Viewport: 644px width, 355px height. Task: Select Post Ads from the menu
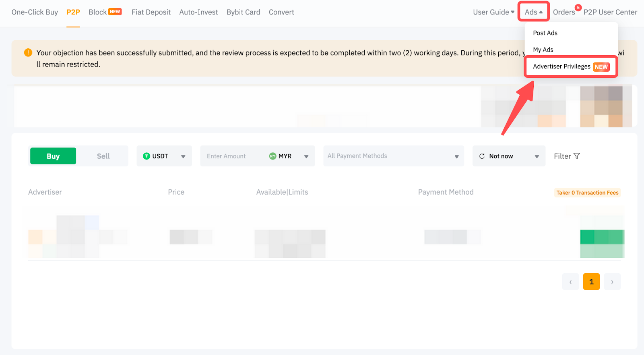545,33
